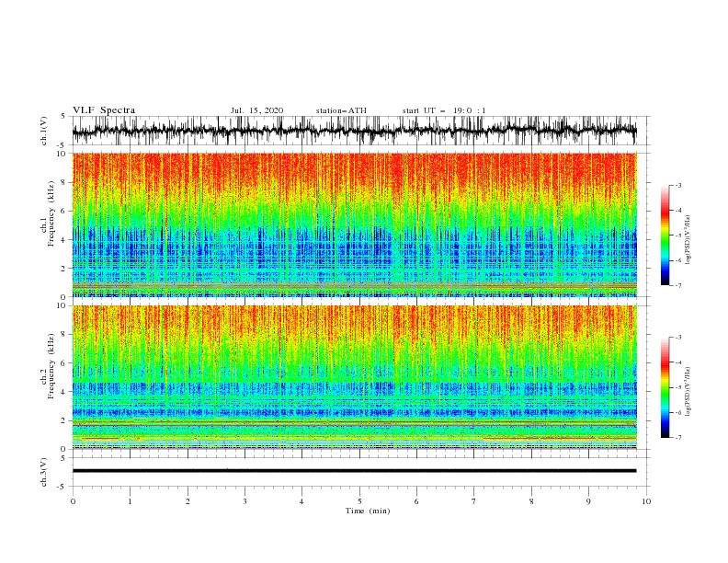Select the "start UT = 19:0 :1" text

pyautogui.click(x=444, y=110)
